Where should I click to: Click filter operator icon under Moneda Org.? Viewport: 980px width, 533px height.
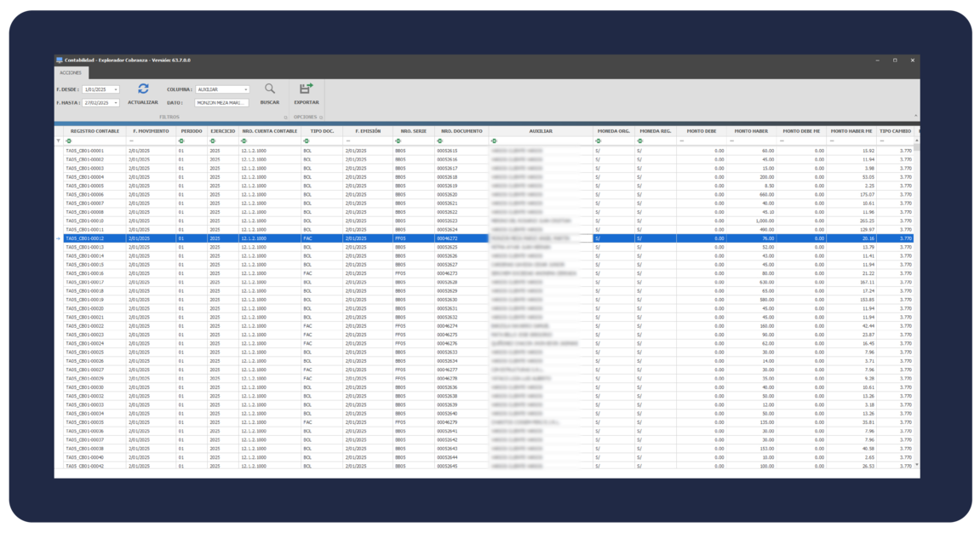598,140
